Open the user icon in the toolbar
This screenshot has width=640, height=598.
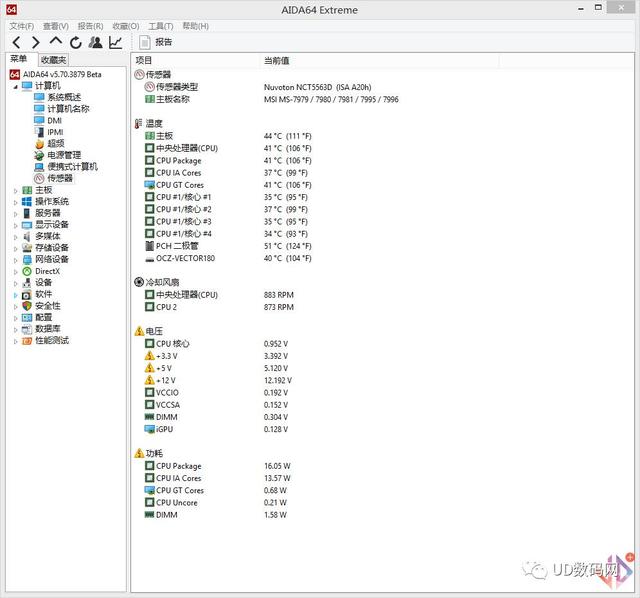(96, 42)
